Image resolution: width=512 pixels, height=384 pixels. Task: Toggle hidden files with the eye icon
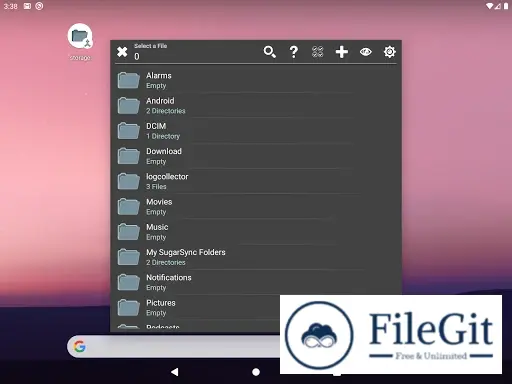[366, 52]
